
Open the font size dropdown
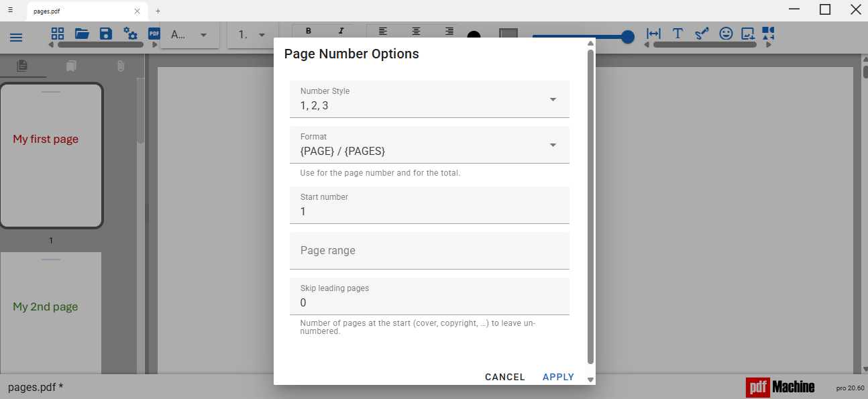253,35
